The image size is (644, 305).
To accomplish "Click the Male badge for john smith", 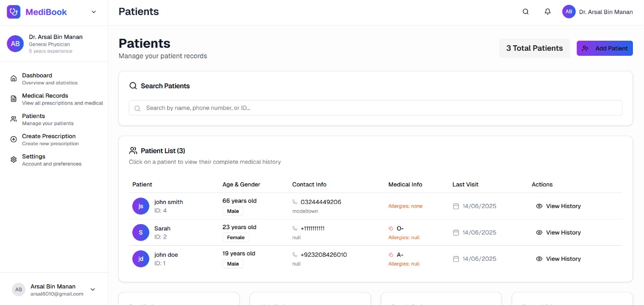I will 233,211.
